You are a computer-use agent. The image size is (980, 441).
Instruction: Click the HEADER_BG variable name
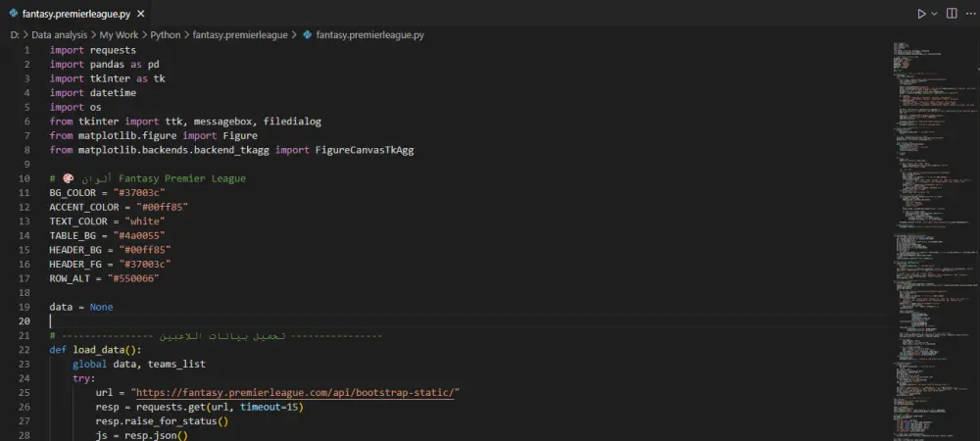[75, 250]
